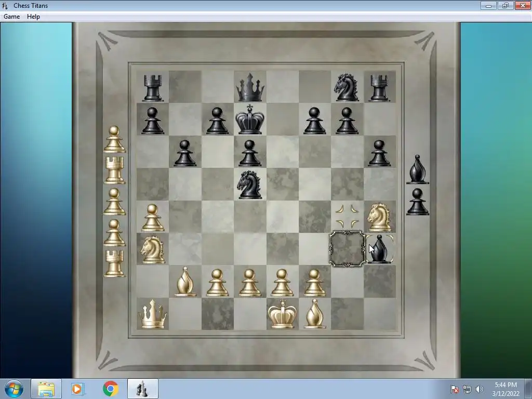Click the black pawn on g7
532x399 pixels.
[x=347, y=121]
